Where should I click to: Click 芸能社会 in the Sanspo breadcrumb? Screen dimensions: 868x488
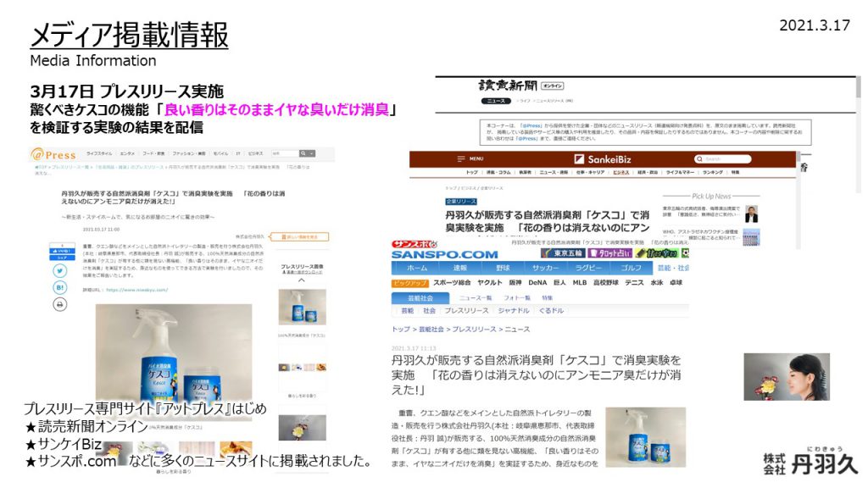(x=431, y=330)
